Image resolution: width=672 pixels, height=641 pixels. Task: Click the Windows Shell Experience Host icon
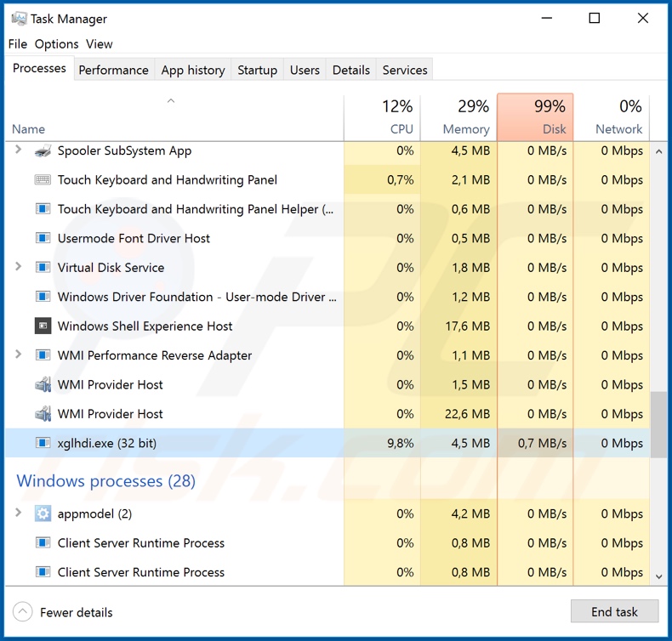coord(43,326)
